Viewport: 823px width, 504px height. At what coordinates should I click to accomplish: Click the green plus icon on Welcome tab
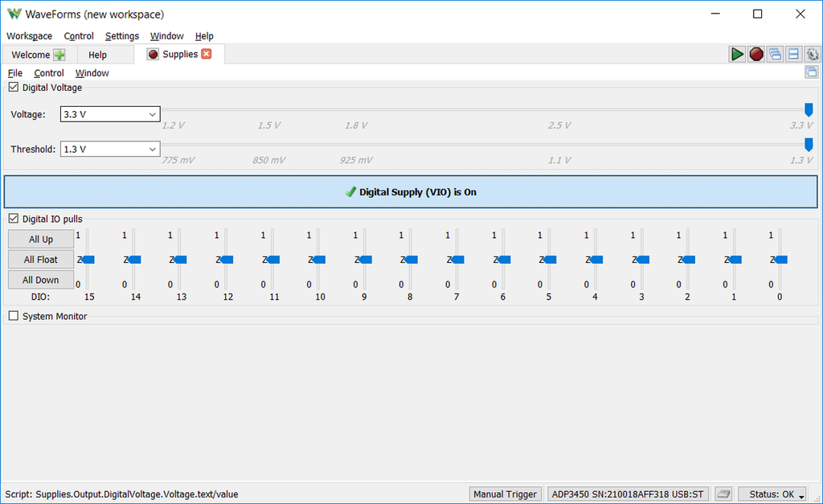pos(59,55)
